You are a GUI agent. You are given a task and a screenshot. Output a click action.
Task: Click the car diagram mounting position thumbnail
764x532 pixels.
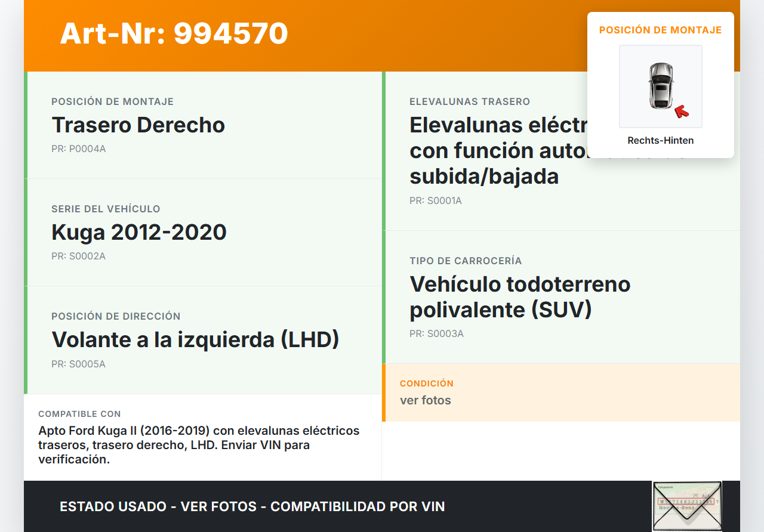point(661,86)
